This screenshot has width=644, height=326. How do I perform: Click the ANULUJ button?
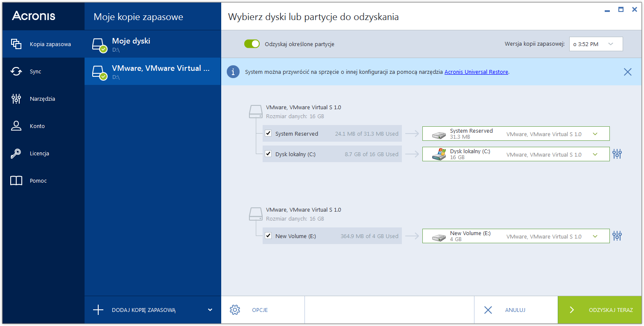[x=516, y=310]
